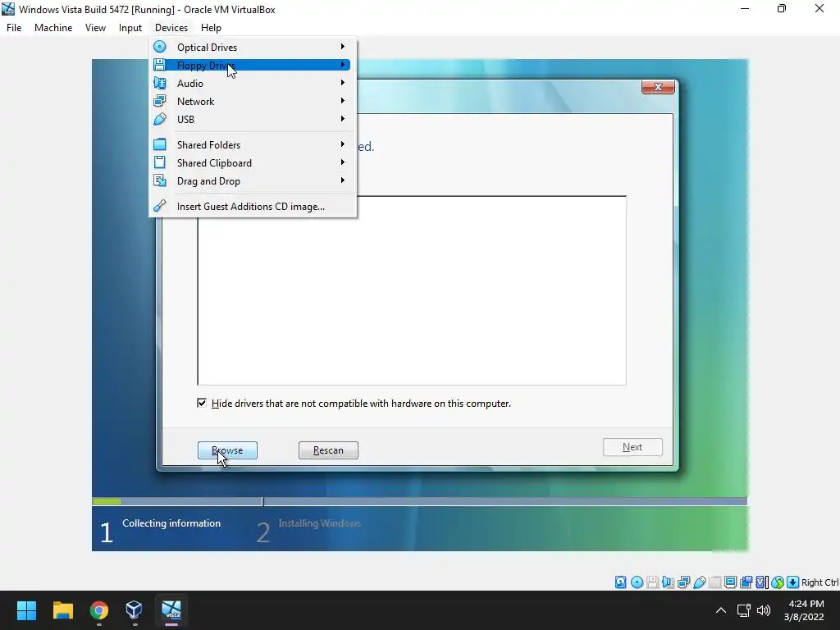Open VirtualBox Manager cube icon on taskbar

(x=134, y=610)
